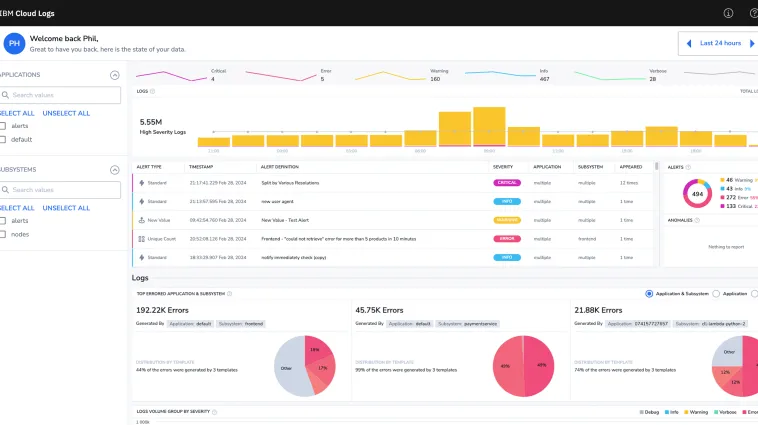The width and height of the screenshot is (758, 425).
Task: Collapse the Applications filter section
Action: coord(115,75)
